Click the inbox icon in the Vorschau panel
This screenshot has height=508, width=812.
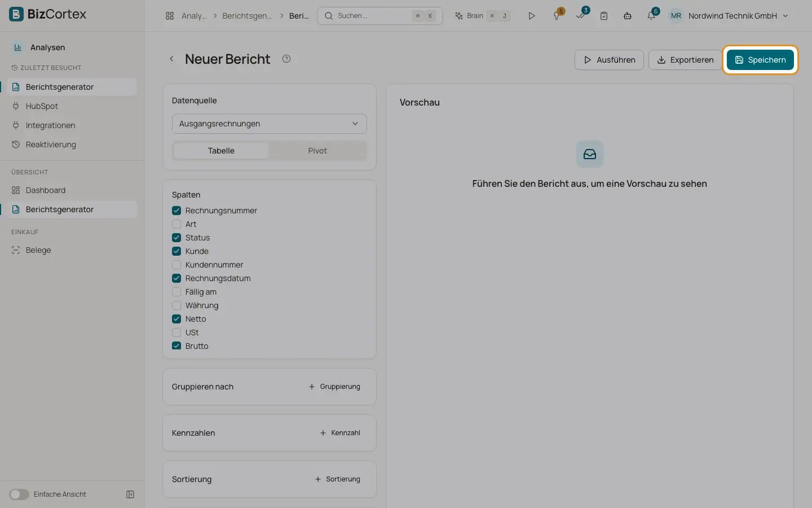point(590,154)
